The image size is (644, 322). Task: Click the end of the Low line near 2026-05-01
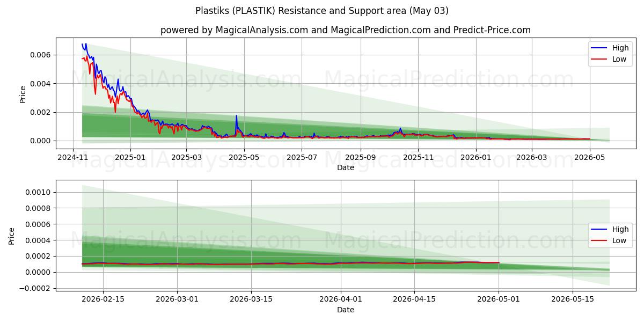click(499, 263)
